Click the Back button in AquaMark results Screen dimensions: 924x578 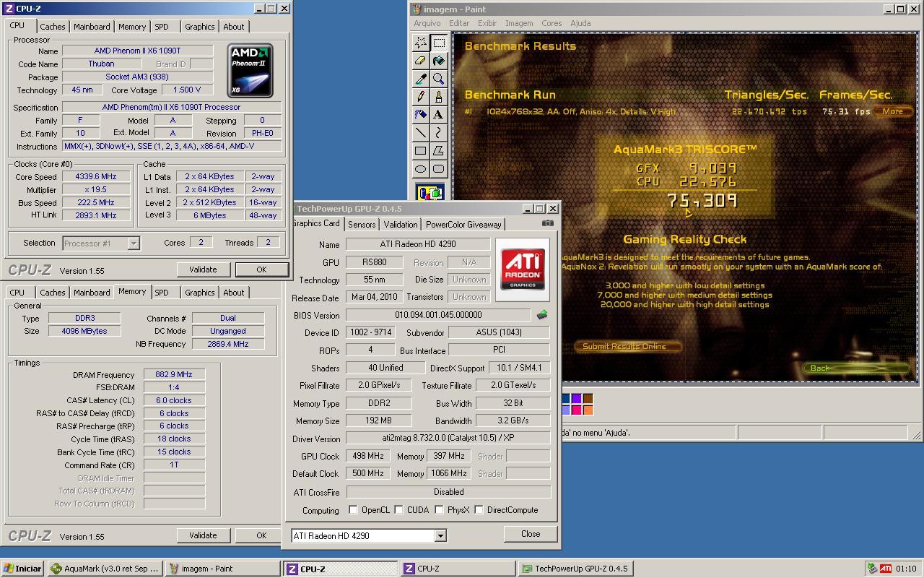[858, 368]
